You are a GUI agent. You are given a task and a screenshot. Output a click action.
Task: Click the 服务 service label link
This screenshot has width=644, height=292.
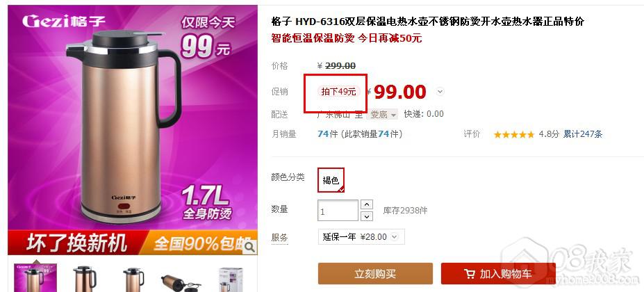pos(280,237)
